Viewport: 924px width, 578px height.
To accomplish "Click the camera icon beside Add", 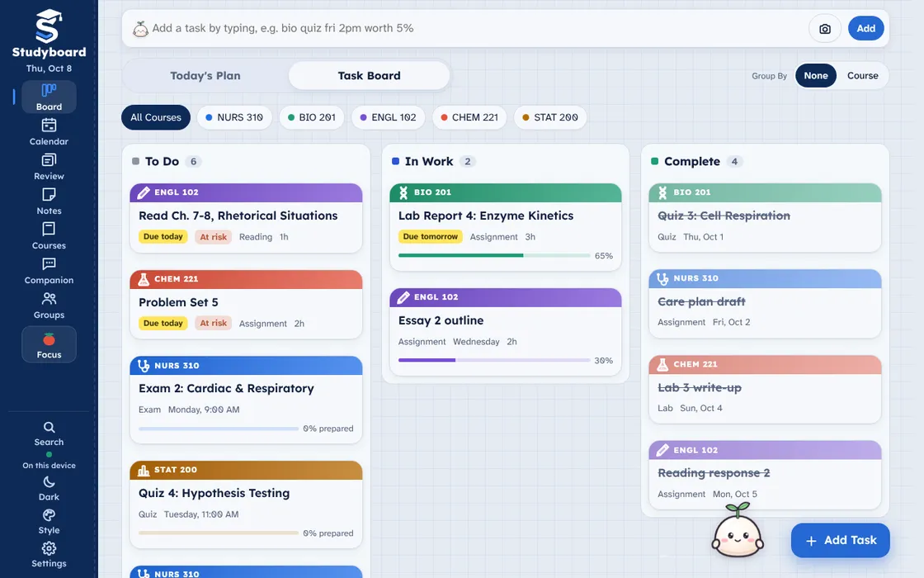I will tap(825, 28).
